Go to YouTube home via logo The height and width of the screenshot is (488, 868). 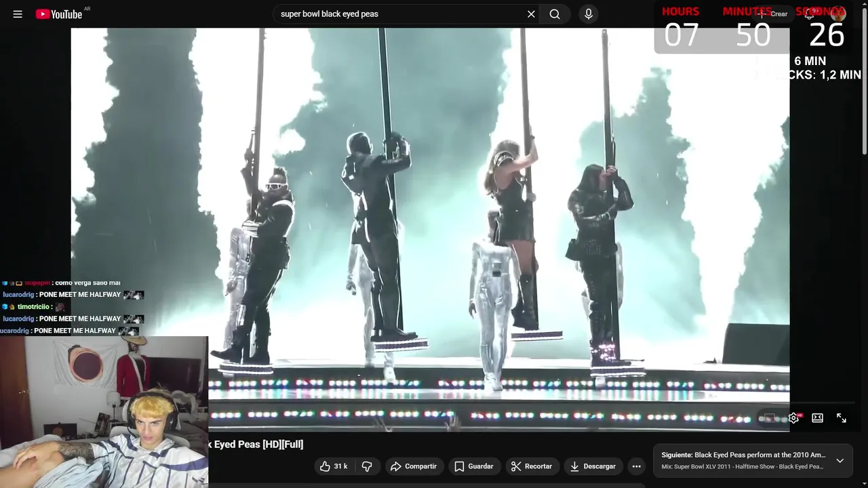coord(59,14)
